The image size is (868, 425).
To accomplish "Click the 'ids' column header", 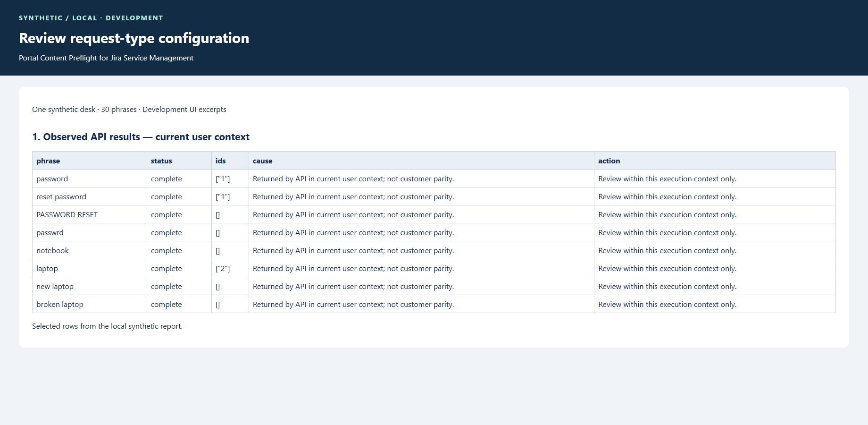I will 230,161.
